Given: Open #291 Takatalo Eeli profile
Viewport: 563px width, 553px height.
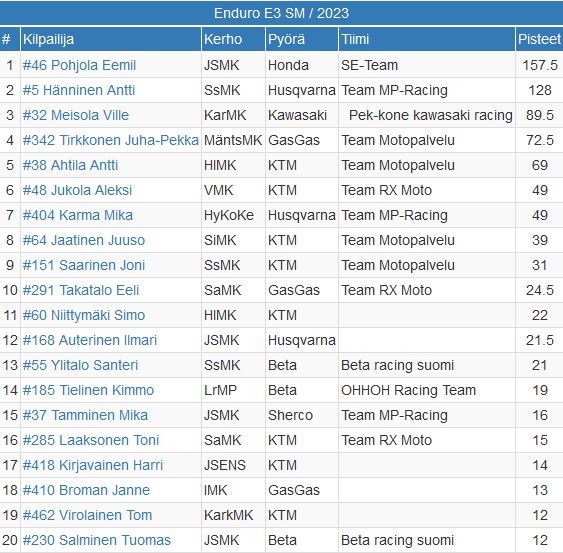Looking at the screenshot, I should [x=81, y=290].
